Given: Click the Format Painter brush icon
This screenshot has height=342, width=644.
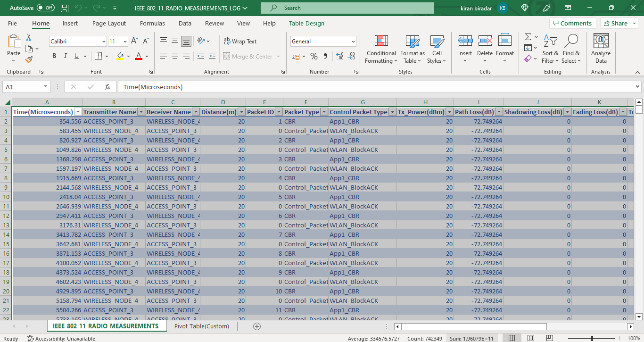Looking at the screenshot, I should (x=29, y=60).
